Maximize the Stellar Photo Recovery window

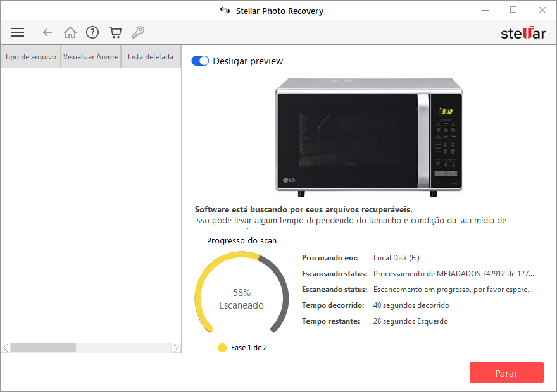pyautogui.click(x=513, y=10)
